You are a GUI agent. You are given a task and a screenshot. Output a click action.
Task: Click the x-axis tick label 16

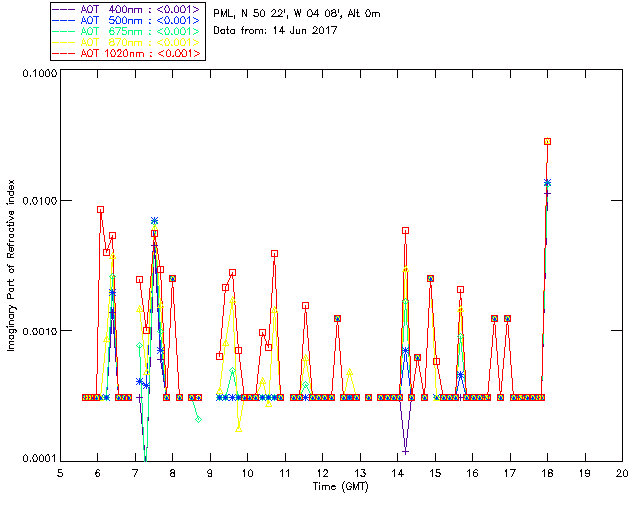tap(473, 473)
